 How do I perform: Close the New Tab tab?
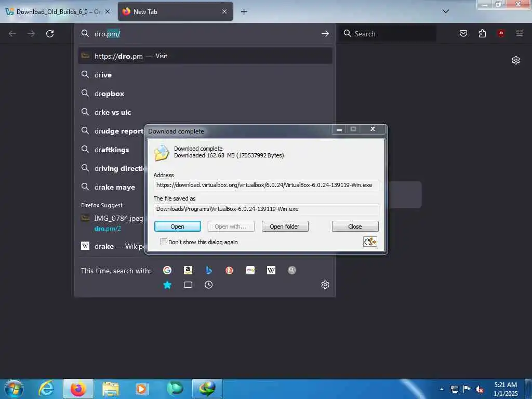click(224, 11)
